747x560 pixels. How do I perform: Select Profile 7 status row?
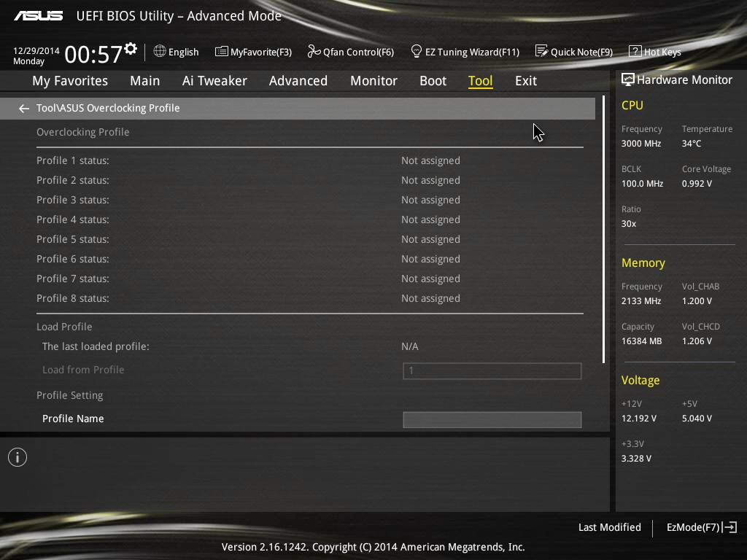tap(309, 279)
